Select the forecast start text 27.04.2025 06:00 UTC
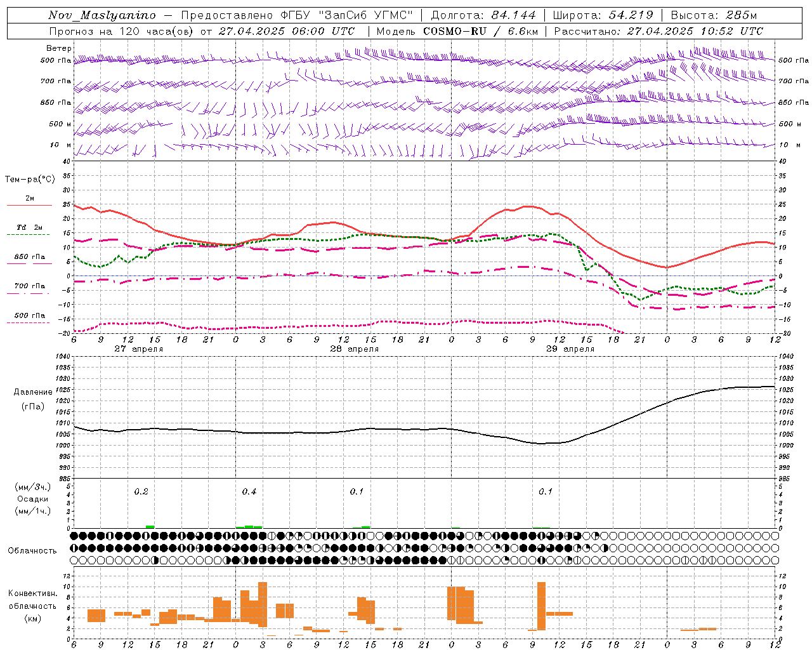The height and width of the screenshot is (650, 812). pos(287,31)
